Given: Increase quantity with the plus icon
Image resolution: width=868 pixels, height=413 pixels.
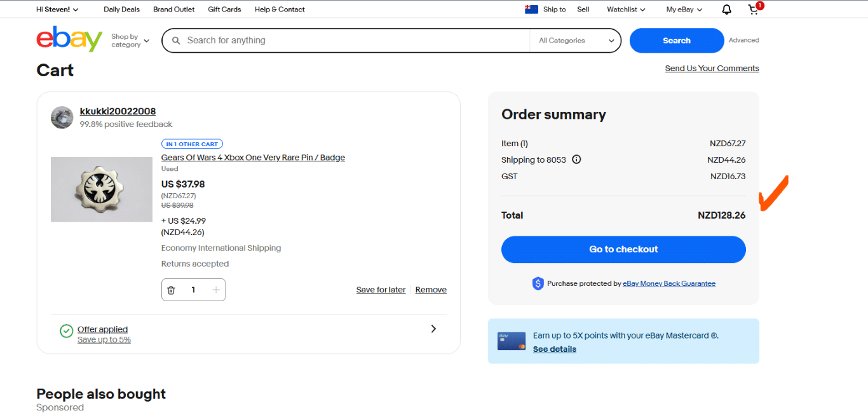Looking at the screenshot, I should [216, 290].
